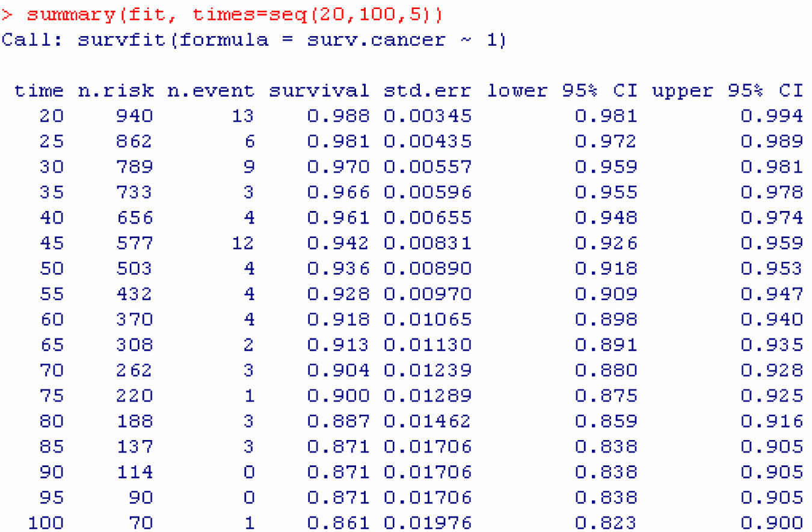The height and width of the screenshot is (532, 812).
Task: Select the 'n.risk' column header
Action: (x=115, y=91)
